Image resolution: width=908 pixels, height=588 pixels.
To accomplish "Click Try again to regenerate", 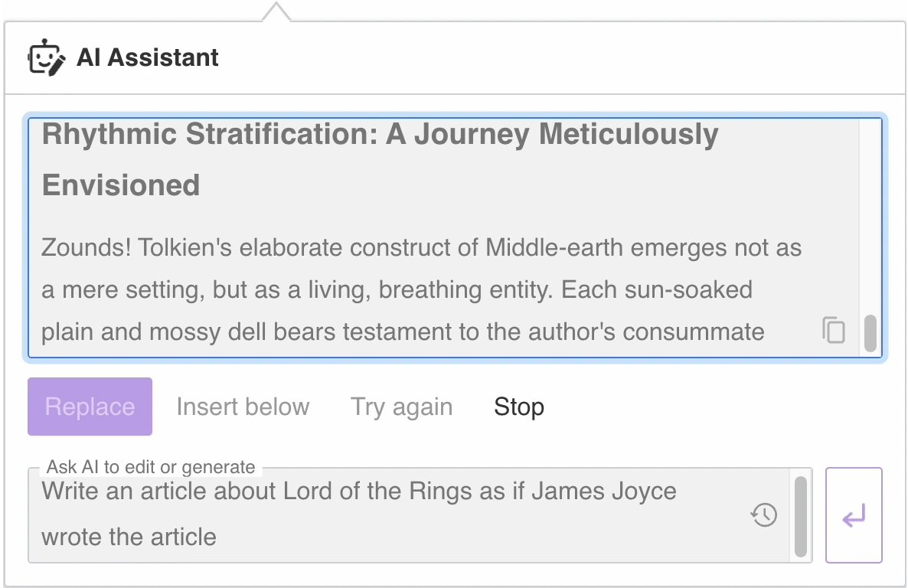I will click(401, 407).
